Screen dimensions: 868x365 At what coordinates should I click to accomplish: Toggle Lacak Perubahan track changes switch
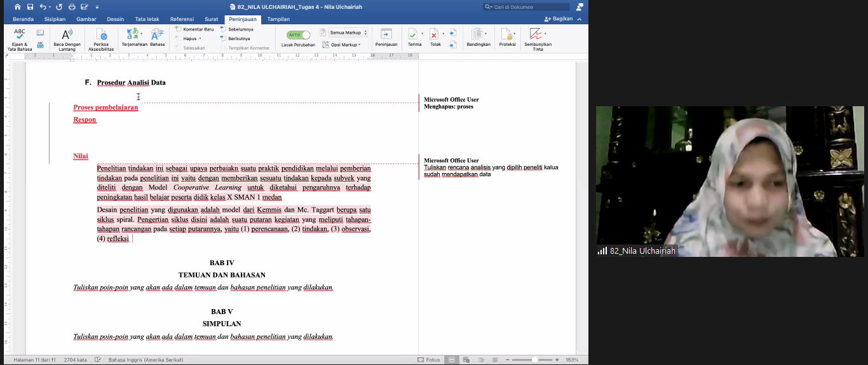click(298, 35)
